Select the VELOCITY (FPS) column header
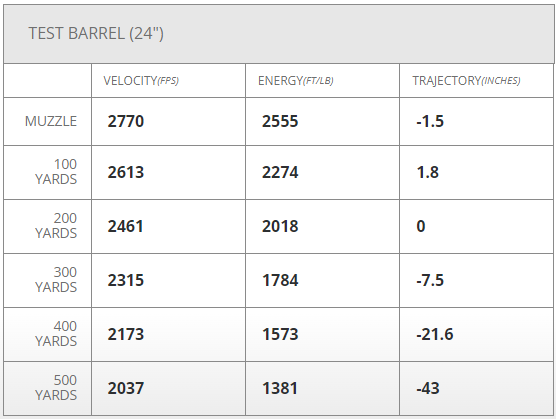 click(141, 81)
